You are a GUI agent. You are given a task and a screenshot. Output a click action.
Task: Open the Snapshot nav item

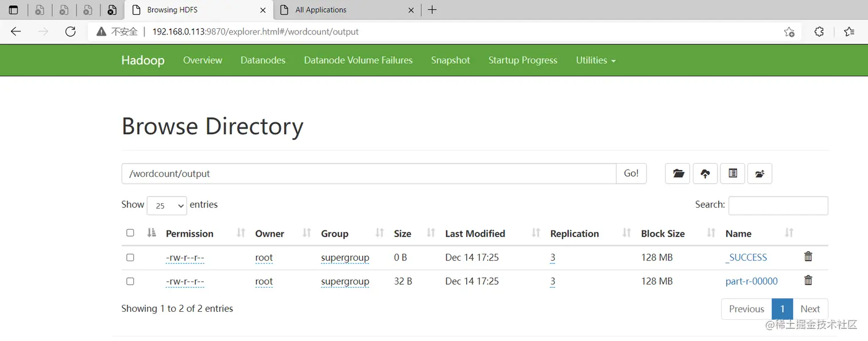451,60
